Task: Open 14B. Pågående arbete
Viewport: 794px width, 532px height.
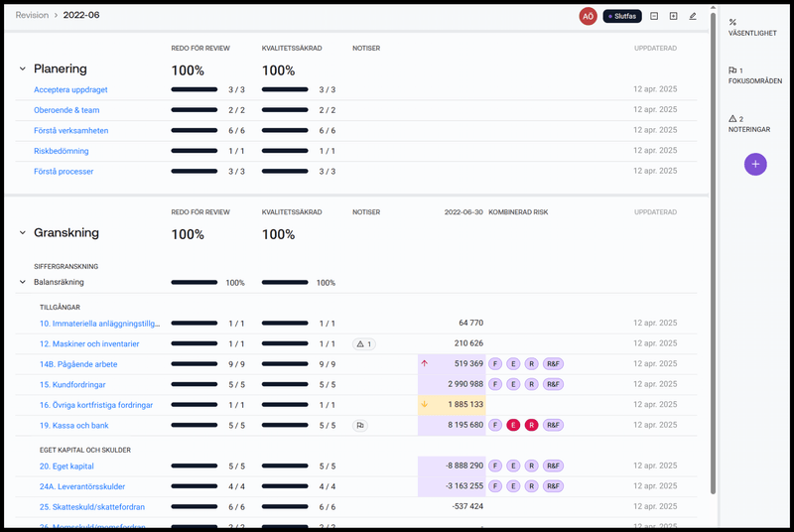Action: tap(78, 364)
